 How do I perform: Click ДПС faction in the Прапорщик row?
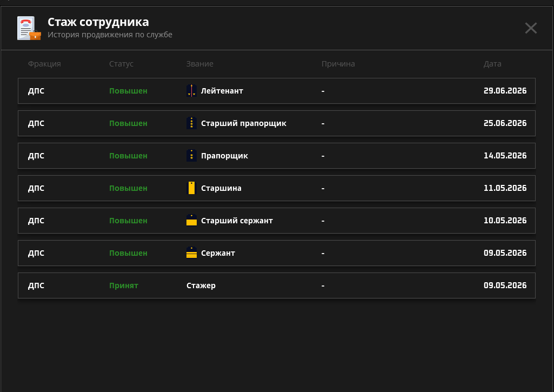coord(36,156)
